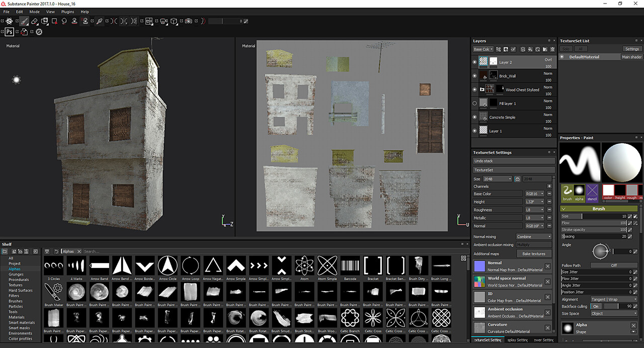Toggle visibility of Brick_Wall layer
The height and width of the screenshot is (348, 644).
coord(474,76)
